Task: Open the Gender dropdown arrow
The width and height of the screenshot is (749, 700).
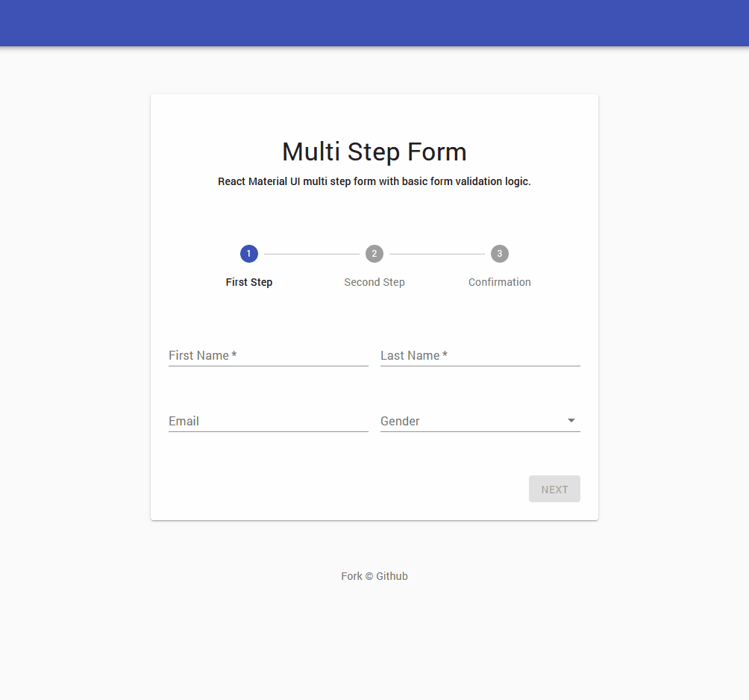Action: [571, 420]
